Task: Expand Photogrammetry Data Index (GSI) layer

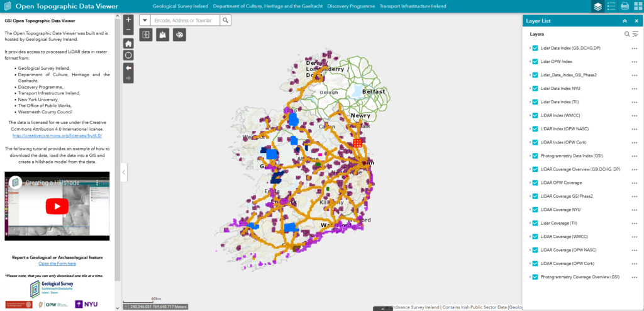Action: 530,156
